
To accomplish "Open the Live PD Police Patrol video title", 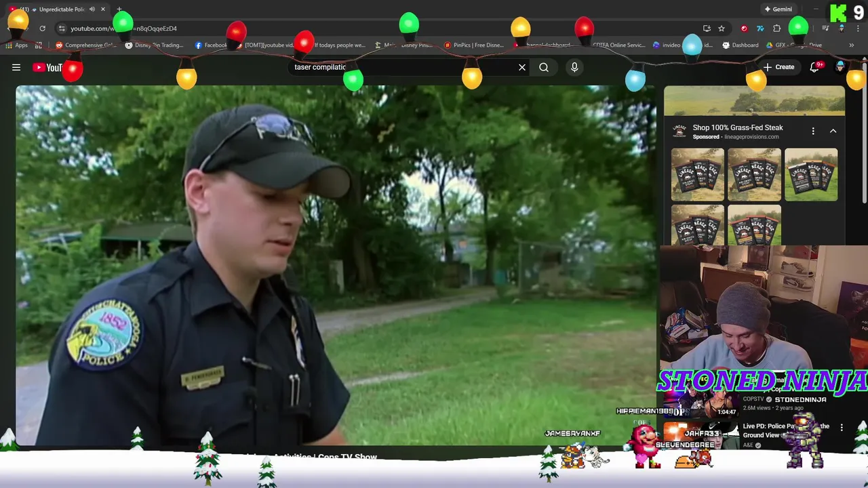I will 786,430.
